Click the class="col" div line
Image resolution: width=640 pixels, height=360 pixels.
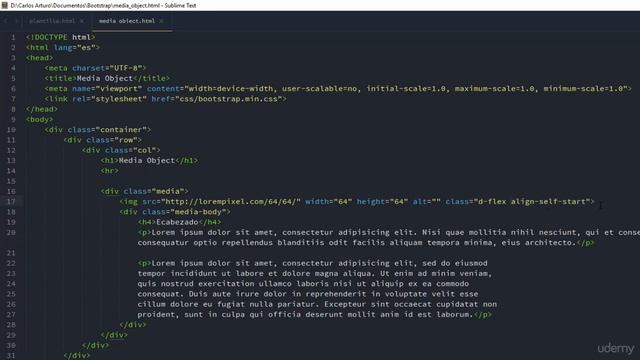pos(121,150)
